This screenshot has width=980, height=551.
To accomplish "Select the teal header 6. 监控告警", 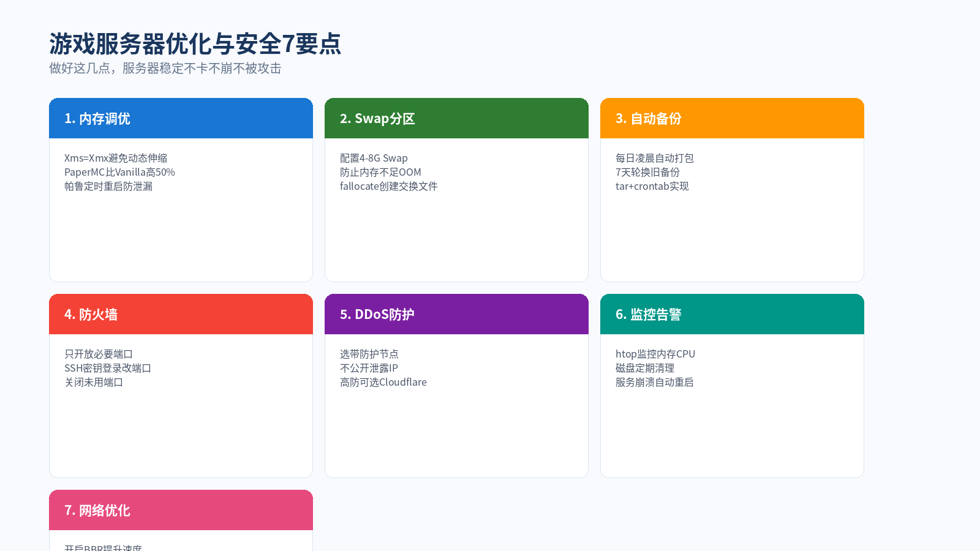I will [732, 314].
